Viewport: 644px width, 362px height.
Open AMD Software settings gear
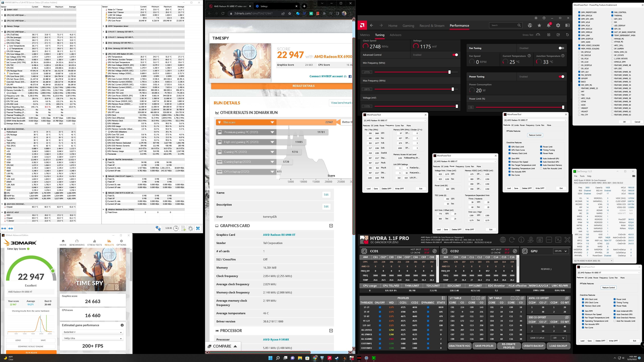(558, 25)
